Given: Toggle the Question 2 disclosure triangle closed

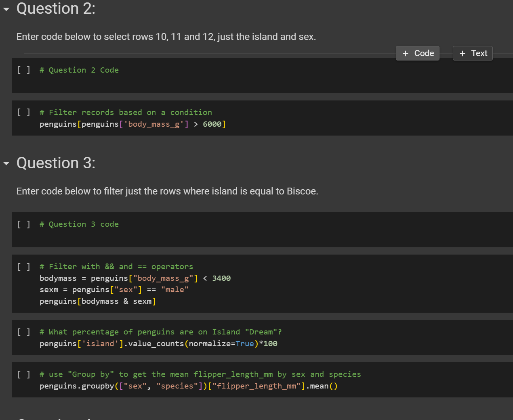Looking at the screenshot, I should pyautogui.click(x=6, y=8).
